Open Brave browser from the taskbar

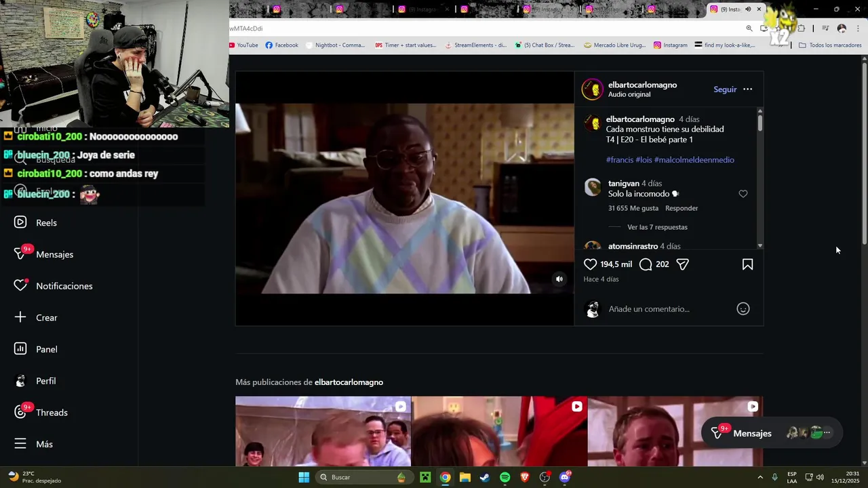coord(524,477)
